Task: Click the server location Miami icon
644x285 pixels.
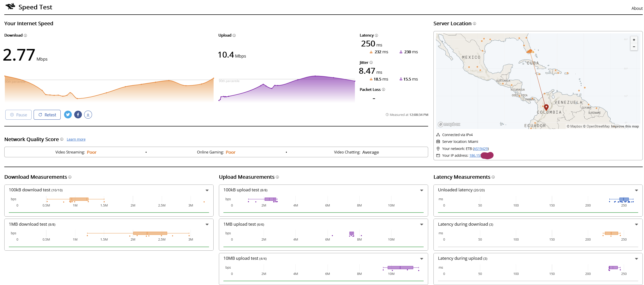Action: coord(438,142)
